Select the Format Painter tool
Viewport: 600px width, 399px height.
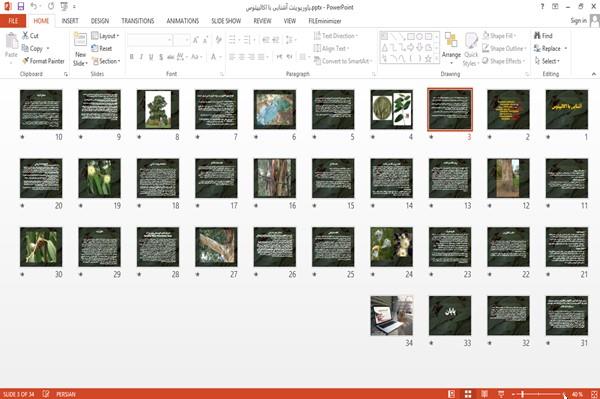click(x=43, y=61)
